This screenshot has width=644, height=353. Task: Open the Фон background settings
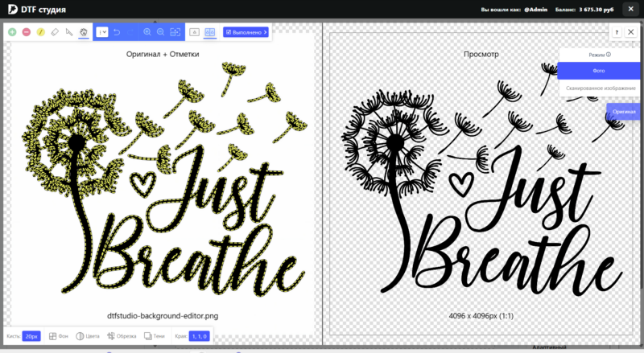coord(59,336)
